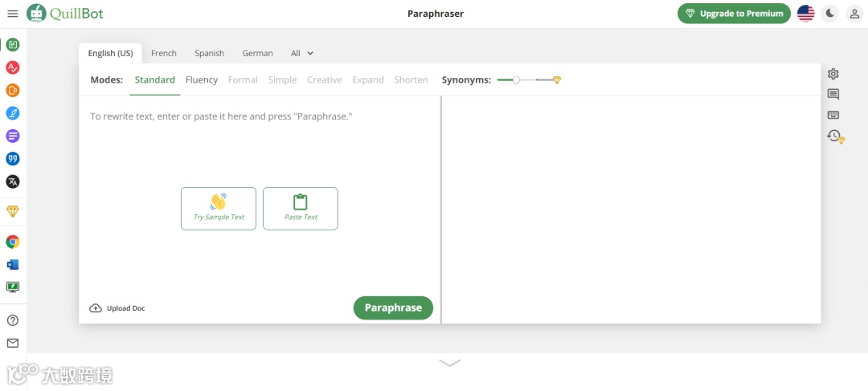Click the Paraphrase button
868x391 pixels.
(x=393, y=308)
